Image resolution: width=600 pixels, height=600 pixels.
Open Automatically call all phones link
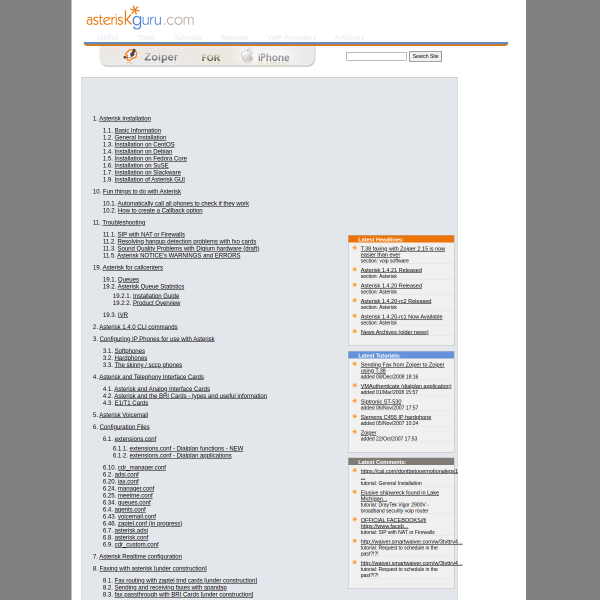pyautogui.click(x=183, y=204)
